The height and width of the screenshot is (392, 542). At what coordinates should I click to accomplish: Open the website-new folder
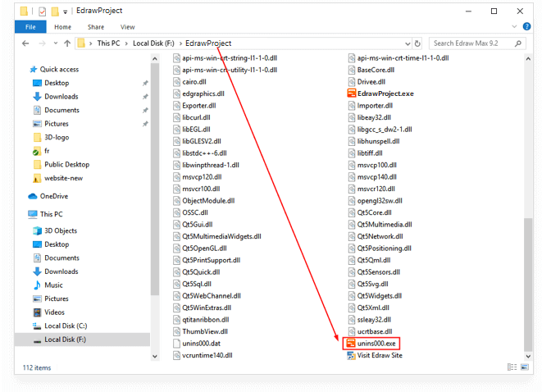(x=57, y=178)
